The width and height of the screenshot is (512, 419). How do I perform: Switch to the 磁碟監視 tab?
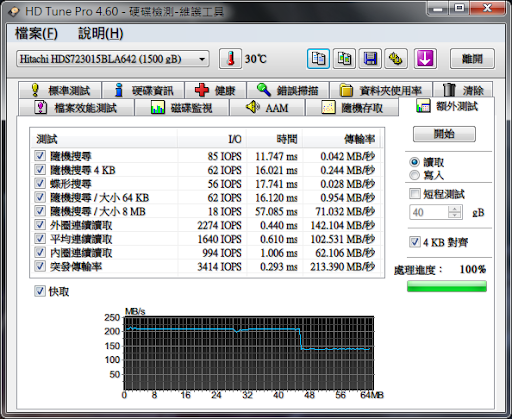click(x=182, y=108)
